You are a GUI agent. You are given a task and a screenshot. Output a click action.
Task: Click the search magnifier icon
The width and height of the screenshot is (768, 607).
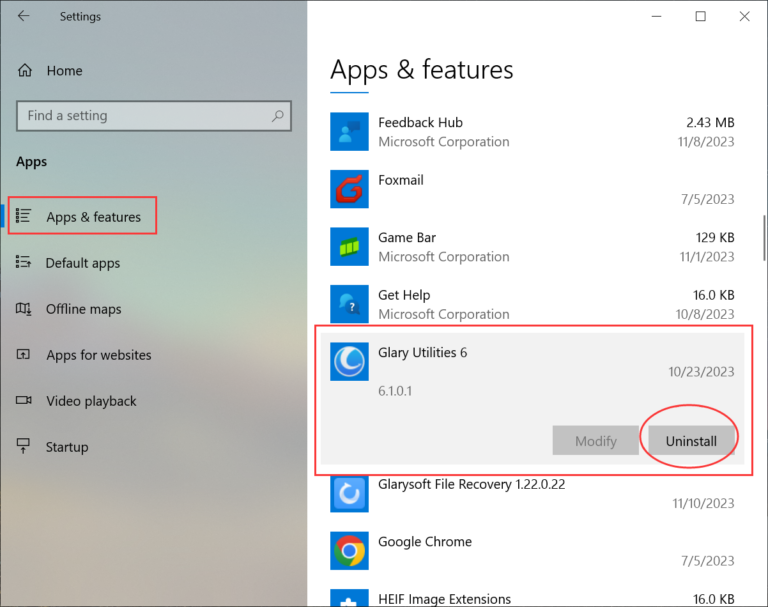pyautogui.click(x=278, y=116)
